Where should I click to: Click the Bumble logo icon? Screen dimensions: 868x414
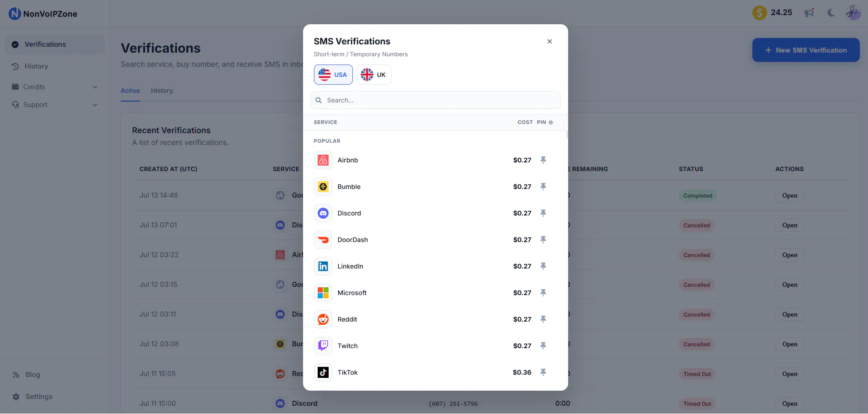tap(323, 187)
